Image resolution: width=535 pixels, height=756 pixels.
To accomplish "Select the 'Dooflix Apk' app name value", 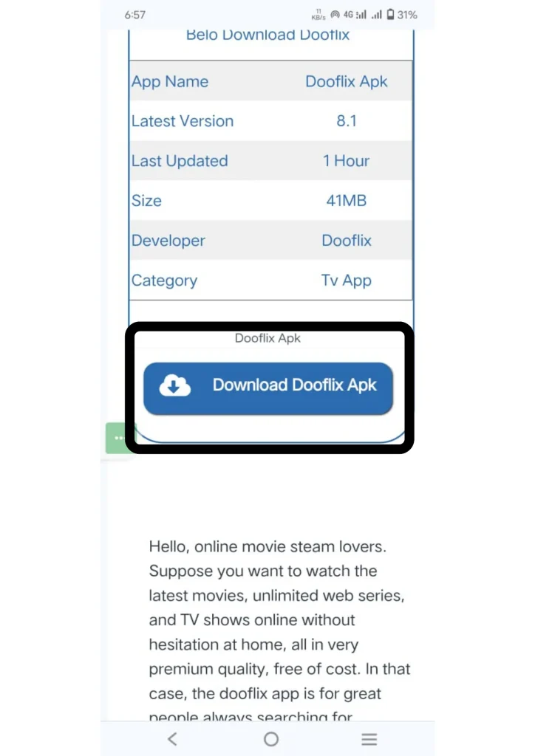I will [347, 81].
